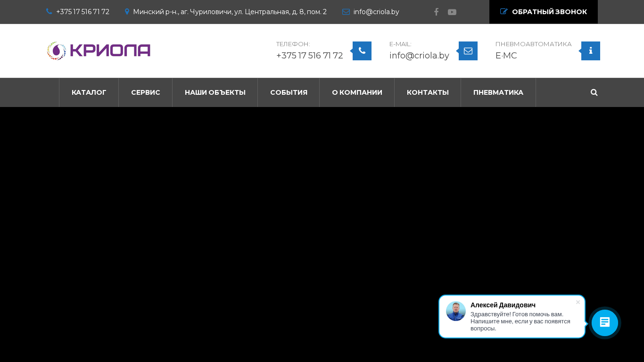Open the Пневматика menu item
Image resolution: width=644 pixels, height=362 pixels.
click(x=498, y=92)
